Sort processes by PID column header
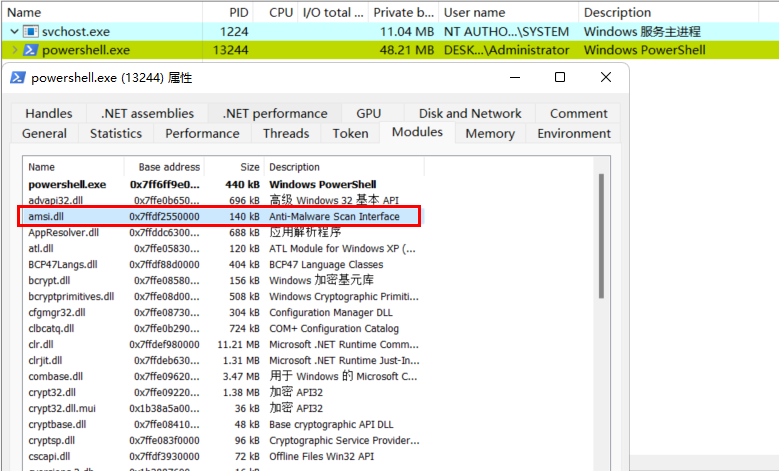The image size is (779, 471). pos(229,12)
